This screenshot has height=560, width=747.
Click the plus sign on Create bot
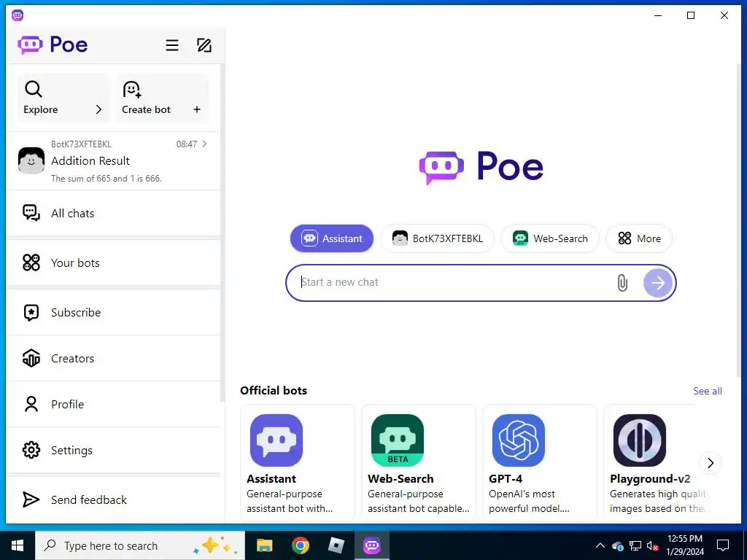[x=197, y=109]
